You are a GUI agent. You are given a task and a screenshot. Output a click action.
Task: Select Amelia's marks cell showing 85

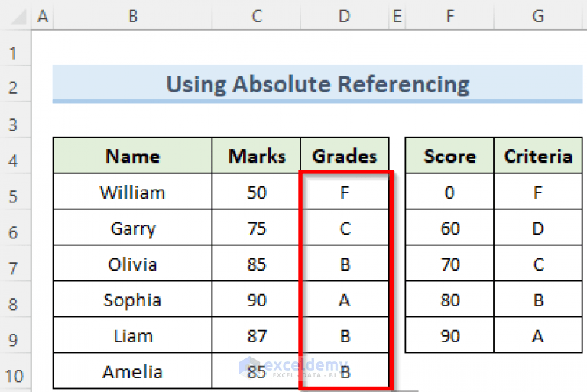click(x=256, y=371)
